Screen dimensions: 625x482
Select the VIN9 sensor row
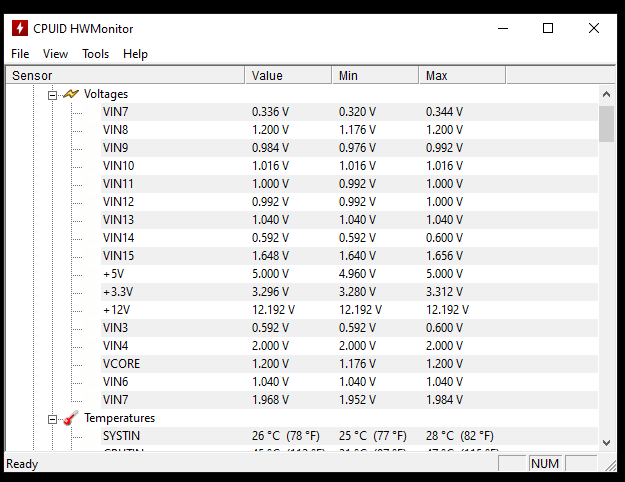349,148
